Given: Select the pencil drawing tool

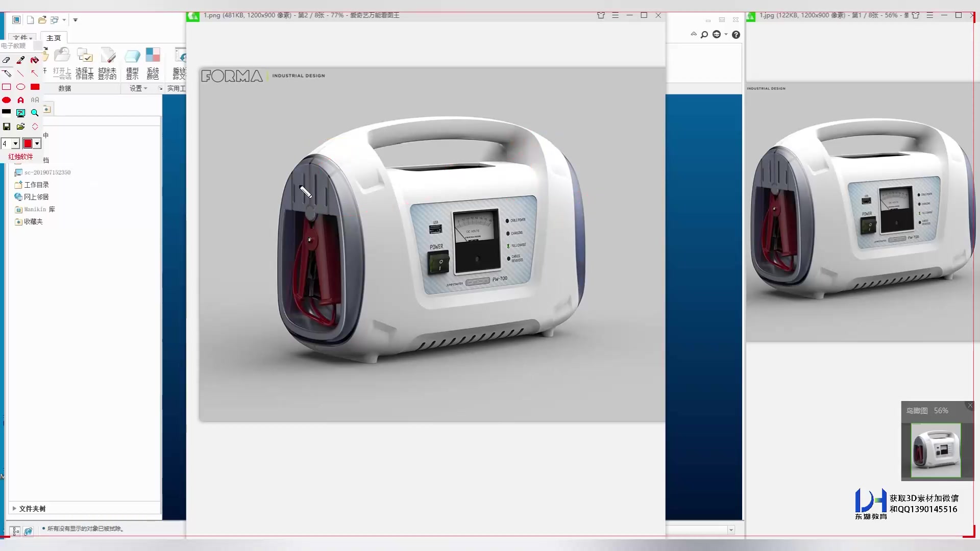Looking at the screenshot, I should (x=7, y=73).
